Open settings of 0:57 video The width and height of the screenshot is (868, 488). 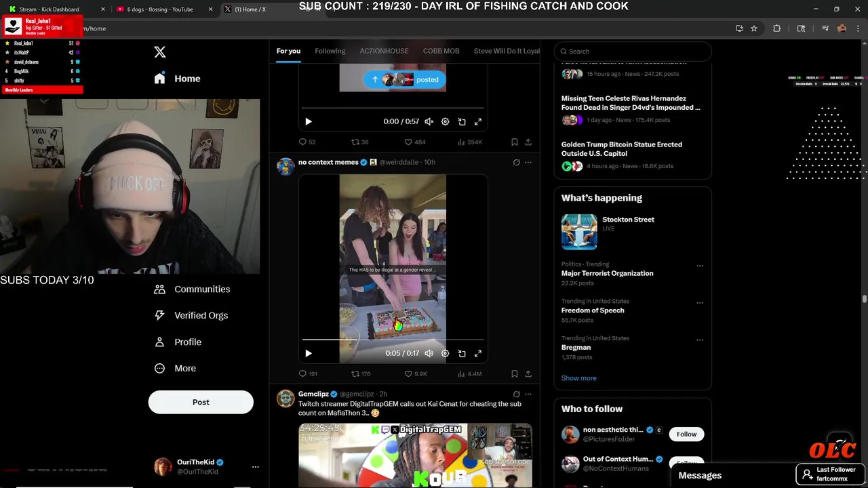click(x=446, y=122)
